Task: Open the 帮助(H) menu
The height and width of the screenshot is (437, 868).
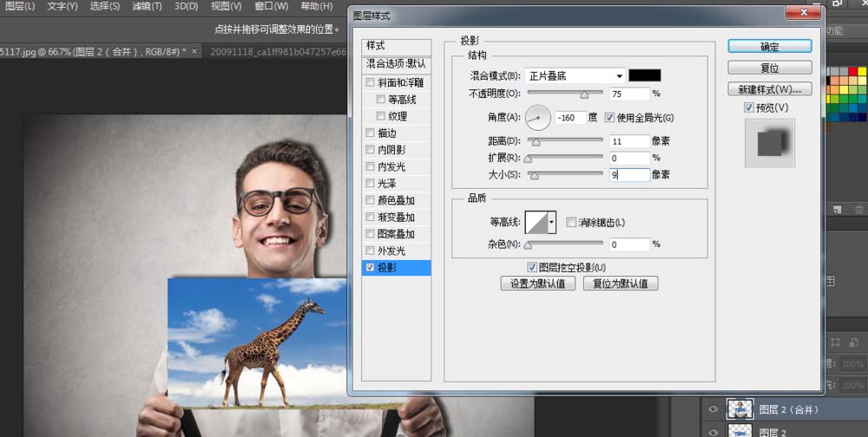Action: click(x=316, y=7)
